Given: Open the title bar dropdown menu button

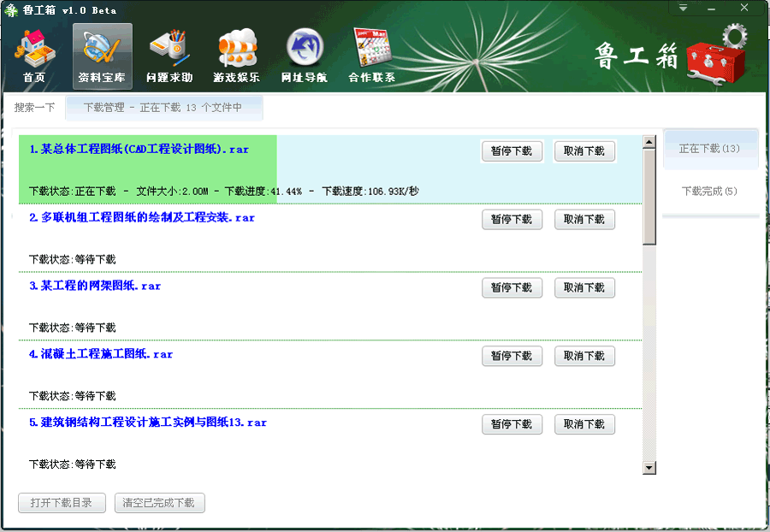Looking at the screenshot, I should pos(684,8).
